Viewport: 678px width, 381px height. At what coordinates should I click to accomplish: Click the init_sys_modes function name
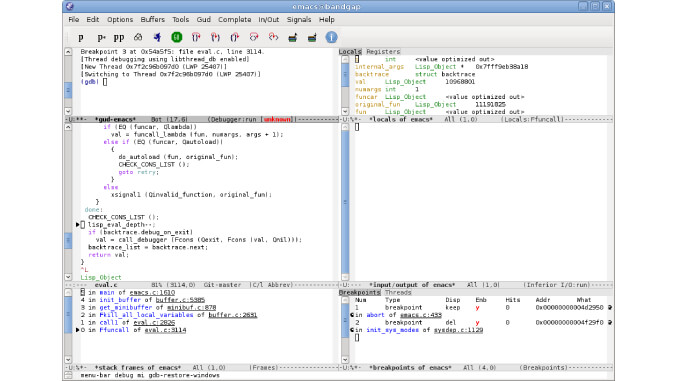pyautogui.click(x=393, y=330)
